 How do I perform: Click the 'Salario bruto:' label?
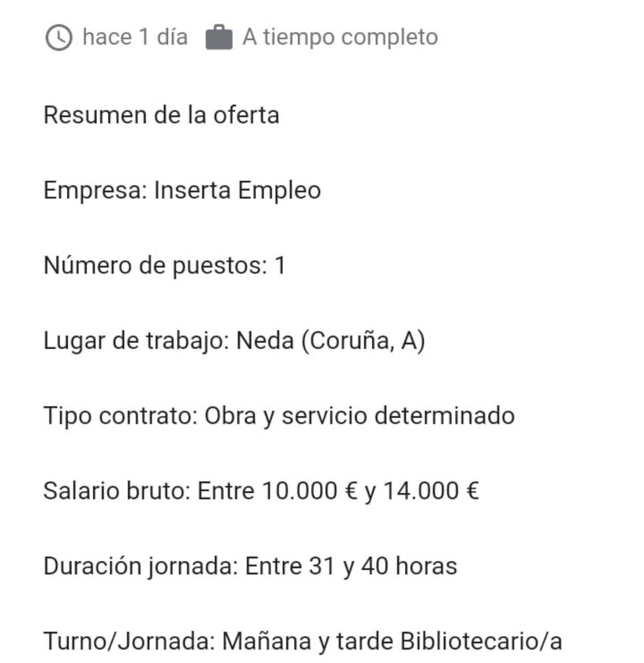point(117,491)
